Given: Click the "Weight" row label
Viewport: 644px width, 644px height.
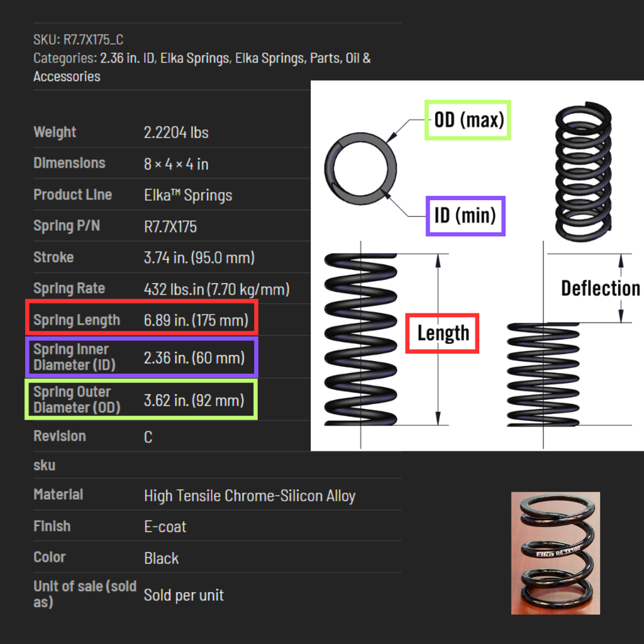Looking at the screenshot, I should [55, 132].
